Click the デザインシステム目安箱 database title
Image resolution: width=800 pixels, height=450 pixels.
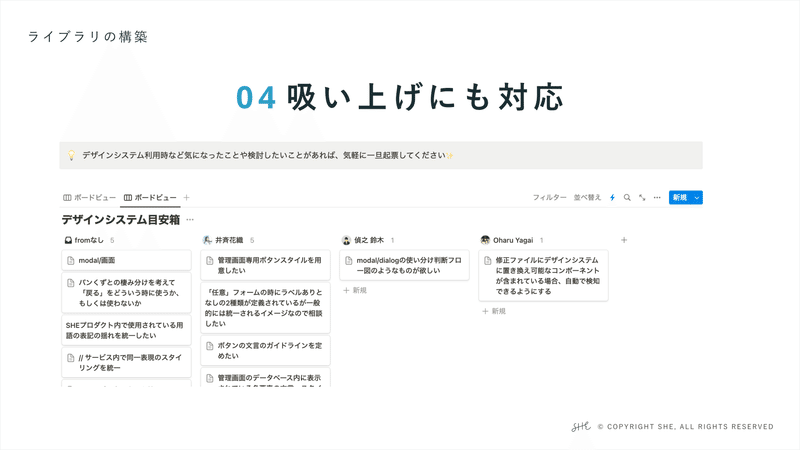coord(121,219)
